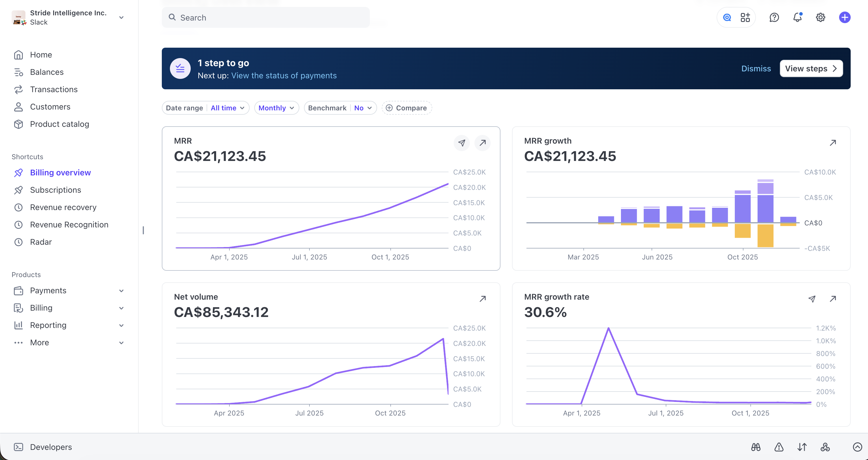This screenshot has height=460, width=868.
Task: Click the apps grid icon
Action: [745, 17]
